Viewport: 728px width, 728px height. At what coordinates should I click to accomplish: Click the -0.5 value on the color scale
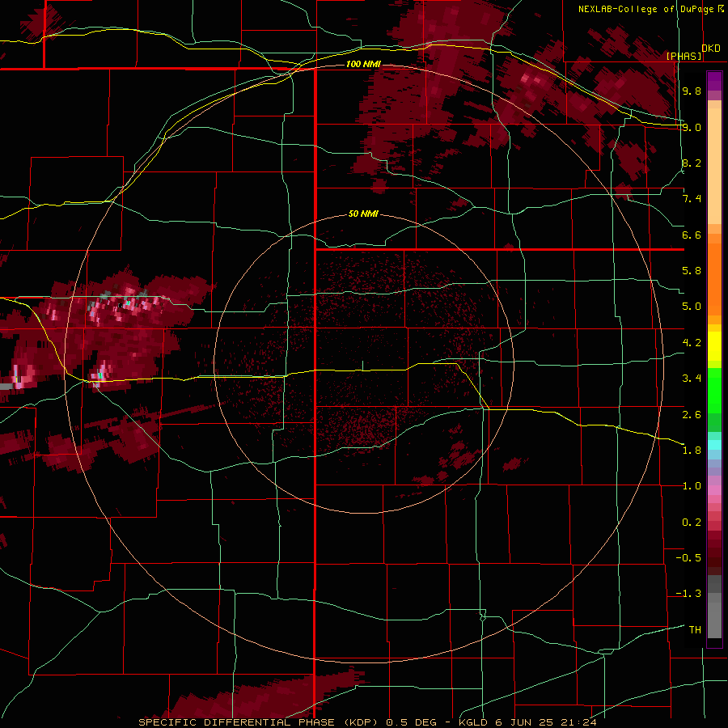pos(688,558)
